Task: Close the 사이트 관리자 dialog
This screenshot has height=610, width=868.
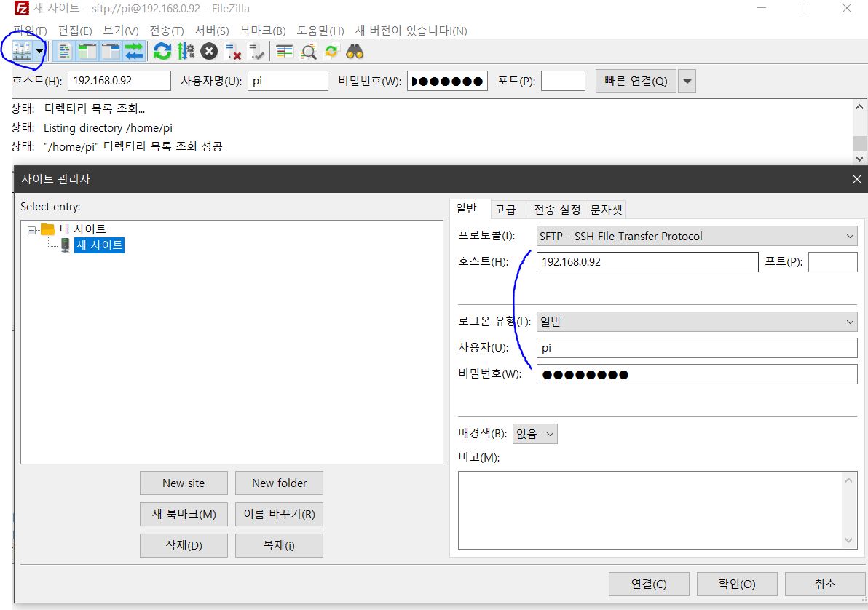Action: [856, 179]
